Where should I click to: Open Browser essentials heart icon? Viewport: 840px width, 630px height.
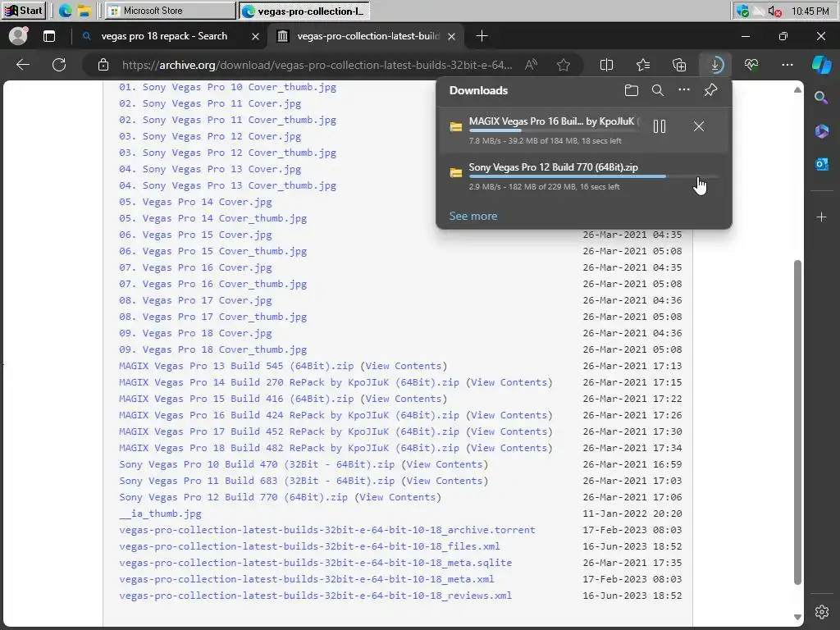(x=751, y=65)
